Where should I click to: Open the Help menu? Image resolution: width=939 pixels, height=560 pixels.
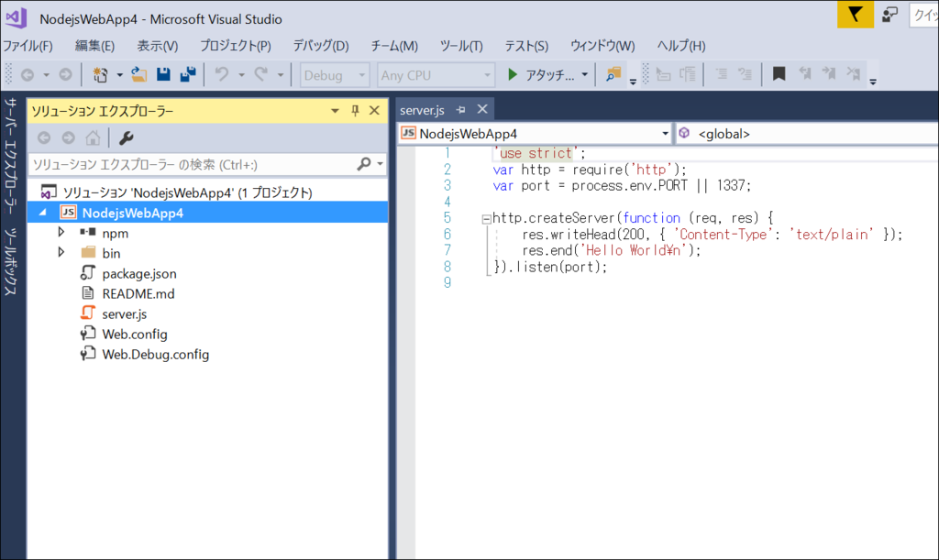681,46
